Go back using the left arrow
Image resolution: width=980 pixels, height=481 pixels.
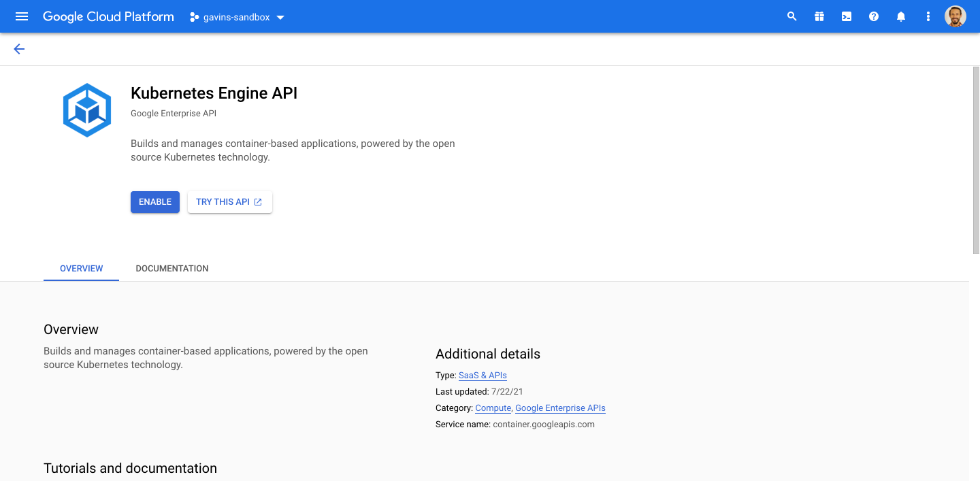coord(19,49)
